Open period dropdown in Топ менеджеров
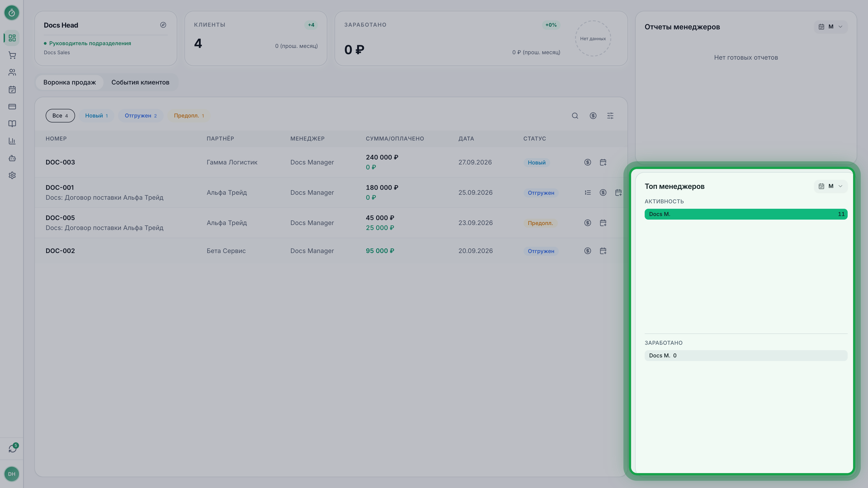This screenshot has height=488, width=868. (831, 186)
